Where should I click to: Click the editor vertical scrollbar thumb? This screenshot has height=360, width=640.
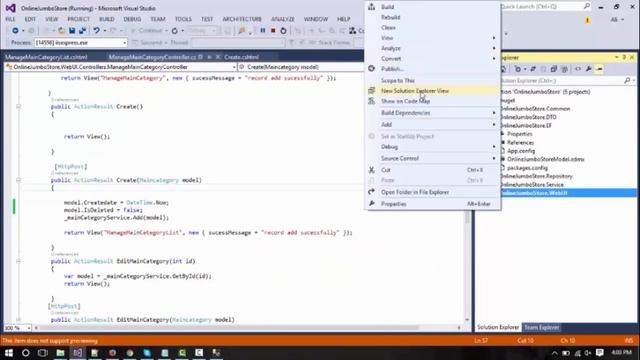click(467, 216)
